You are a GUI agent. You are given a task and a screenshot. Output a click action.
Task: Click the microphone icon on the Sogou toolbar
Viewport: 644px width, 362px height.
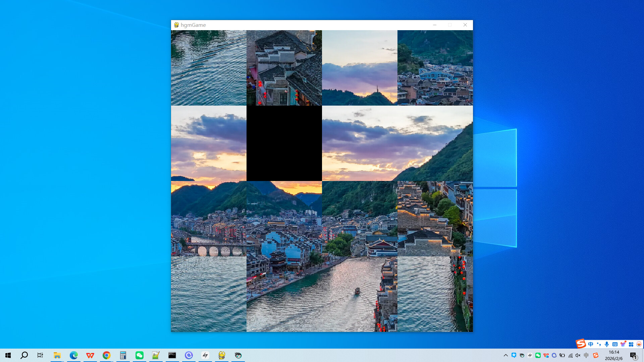pyautogui.click(x=606, y=344)
